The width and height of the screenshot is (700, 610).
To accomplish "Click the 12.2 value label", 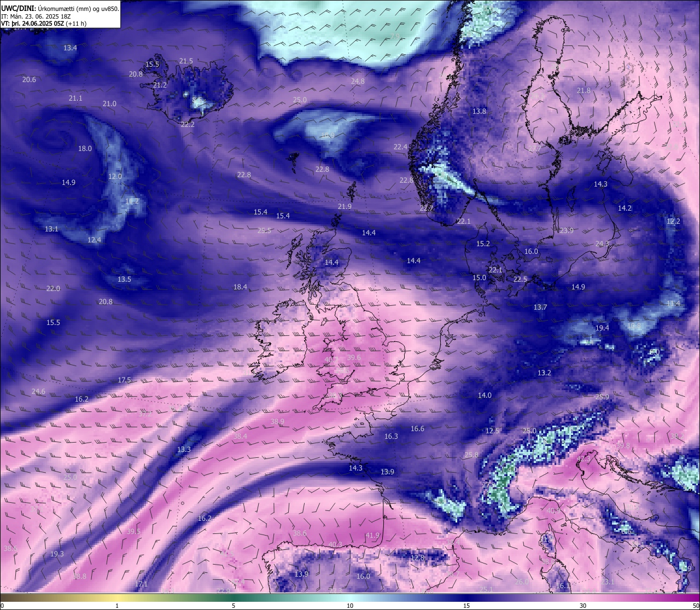I will click(673, 222).
